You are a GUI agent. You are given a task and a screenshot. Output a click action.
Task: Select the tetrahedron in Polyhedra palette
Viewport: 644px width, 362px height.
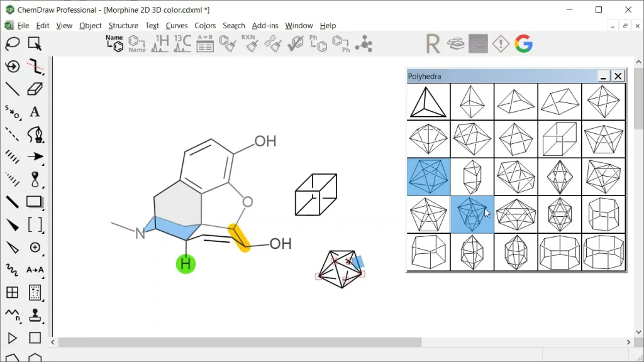pos(428,102)
